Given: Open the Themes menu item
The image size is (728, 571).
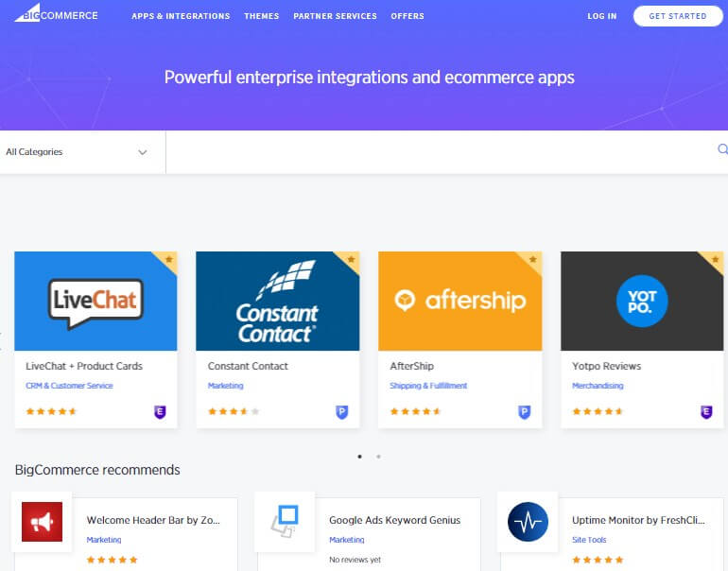Looking at the screenshot, I should click(261, 16).
